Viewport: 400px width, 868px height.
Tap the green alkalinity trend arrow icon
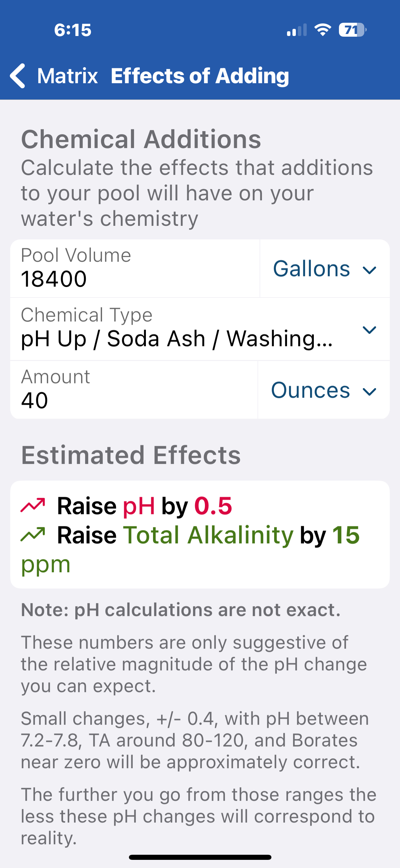pos(33,534)
